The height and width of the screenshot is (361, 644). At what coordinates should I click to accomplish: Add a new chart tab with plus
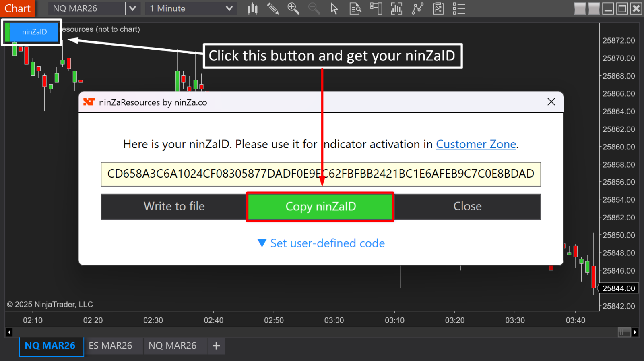coord(216,346)
